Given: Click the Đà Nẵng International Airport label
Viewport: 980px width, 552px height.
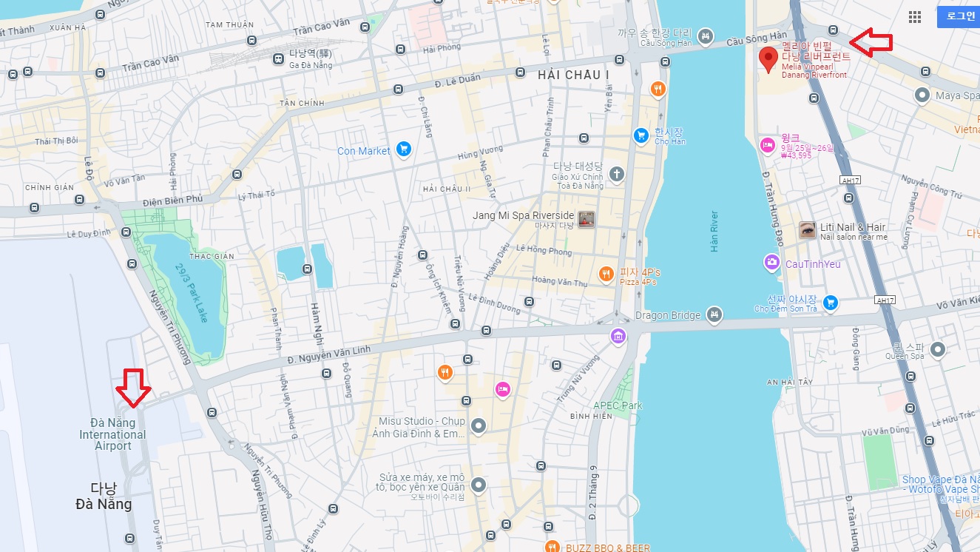Looking at the screenshot, I should [113, 434].
